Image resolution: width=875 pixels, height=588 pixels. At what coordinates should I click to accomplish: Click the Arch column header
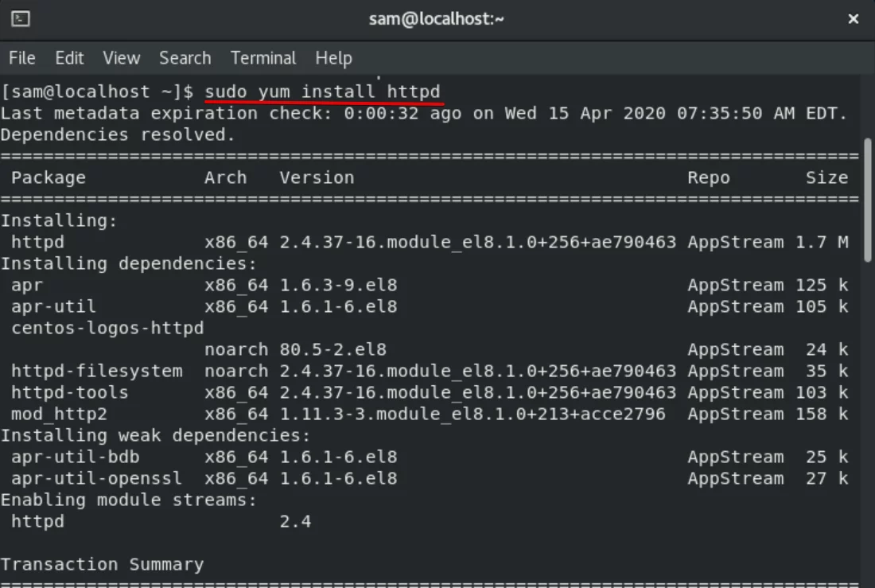pyautogui.click(x=225, y=177)
